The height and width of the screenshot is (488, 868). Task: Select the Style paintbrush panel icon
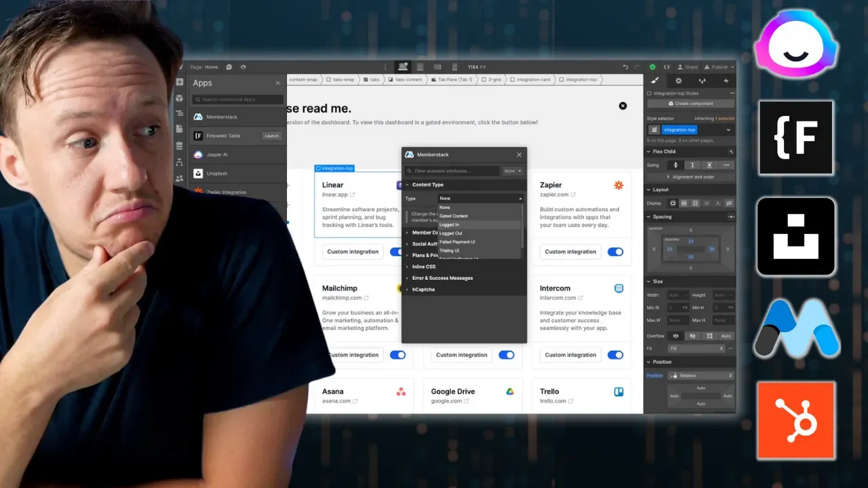654,80
